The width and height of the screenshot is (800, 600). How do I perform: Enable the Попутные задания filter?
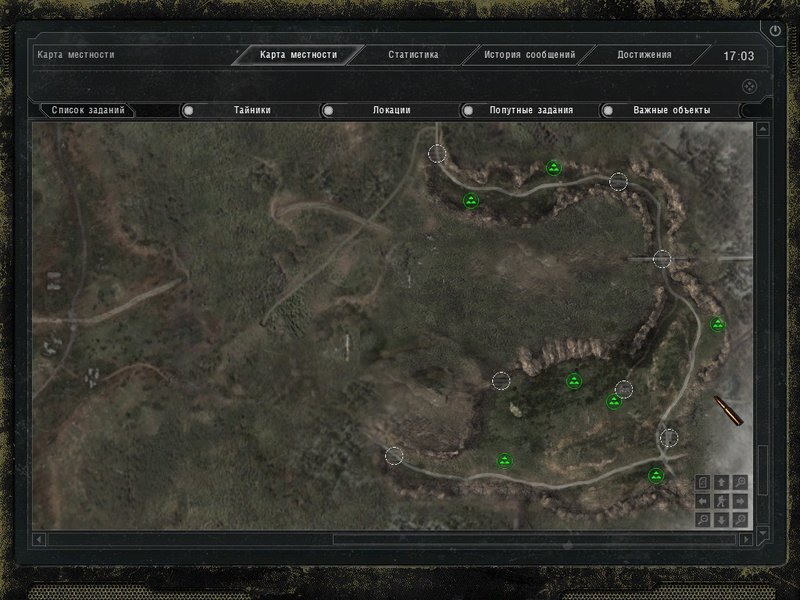tap(468, 110)
